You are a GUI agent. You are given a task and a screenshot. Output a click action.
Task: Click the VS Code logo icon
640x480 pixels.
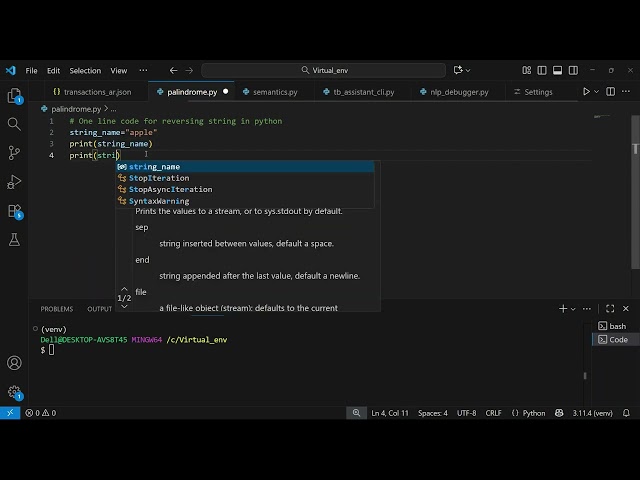pos(10,70)
